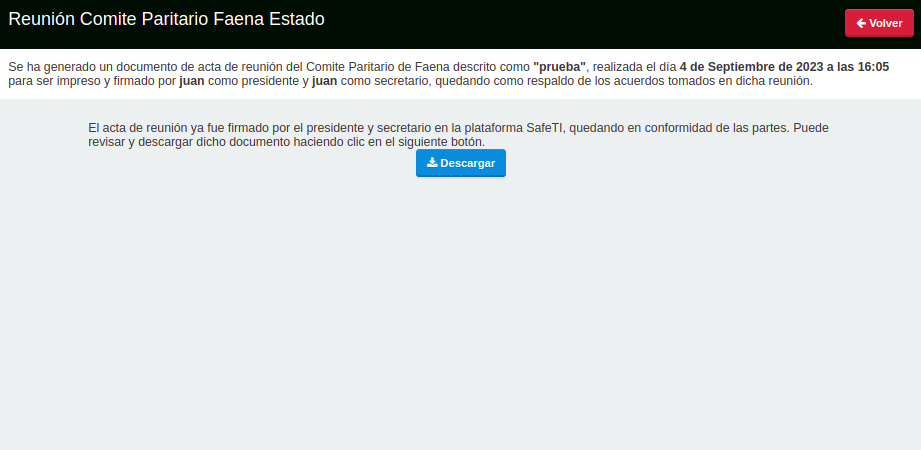Click the sentence starting 'El acta de reunión'
The width and height of the screenshot is (921, 450).
[458, 135]
